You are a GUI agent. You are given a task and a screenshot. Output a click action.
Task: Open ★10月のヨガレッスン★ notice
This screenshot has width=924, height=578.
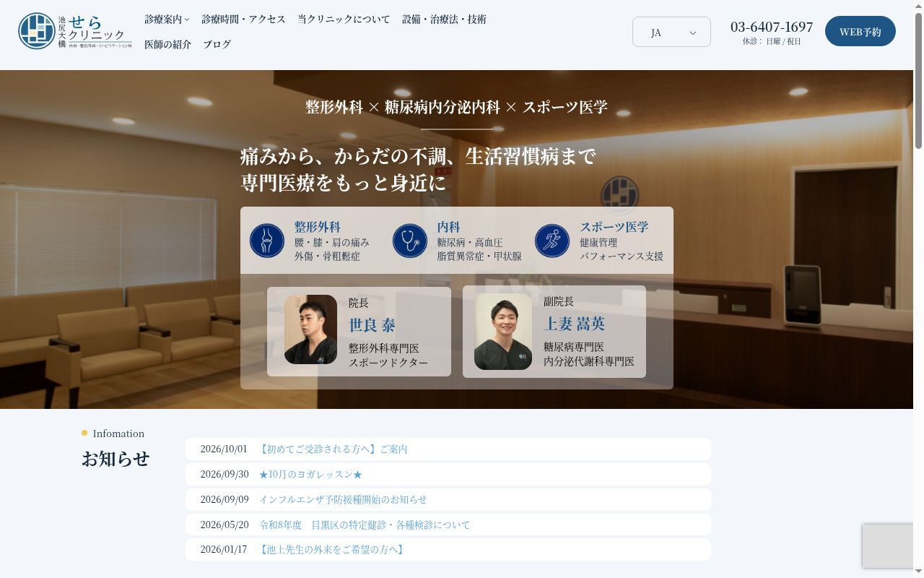(x=310, y=474)
